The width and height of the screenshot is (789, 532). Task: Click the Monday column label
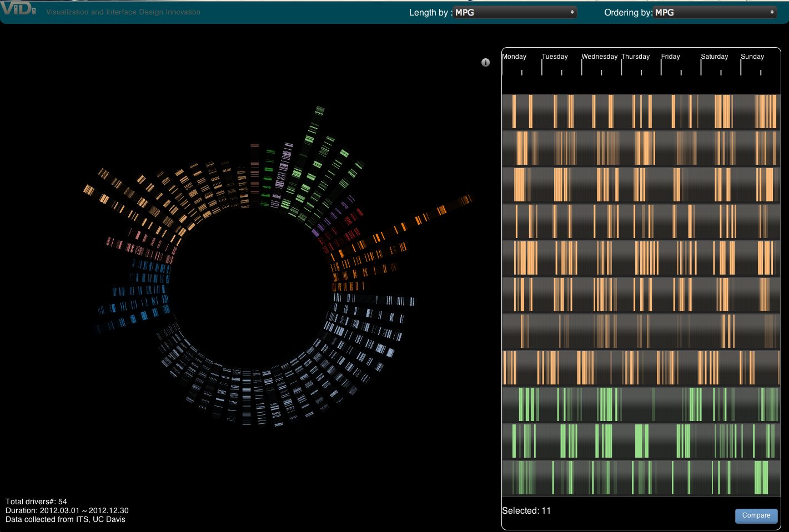[514, 57]
